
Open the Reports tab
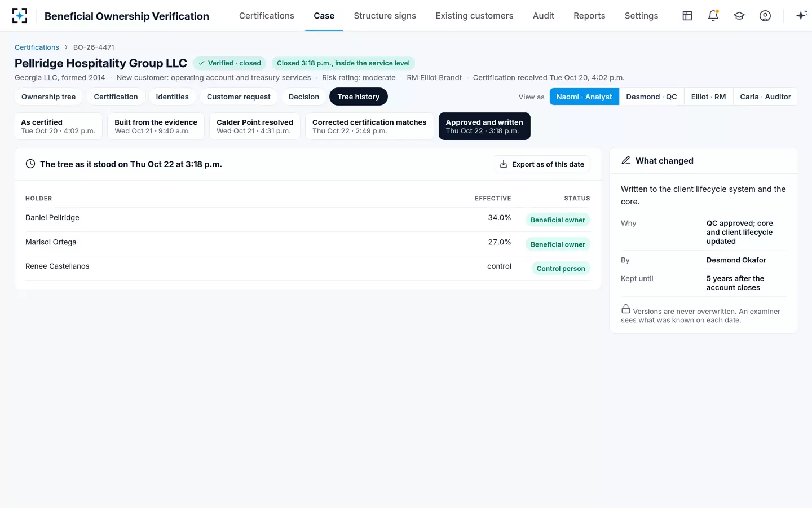[x=589, y=16]
